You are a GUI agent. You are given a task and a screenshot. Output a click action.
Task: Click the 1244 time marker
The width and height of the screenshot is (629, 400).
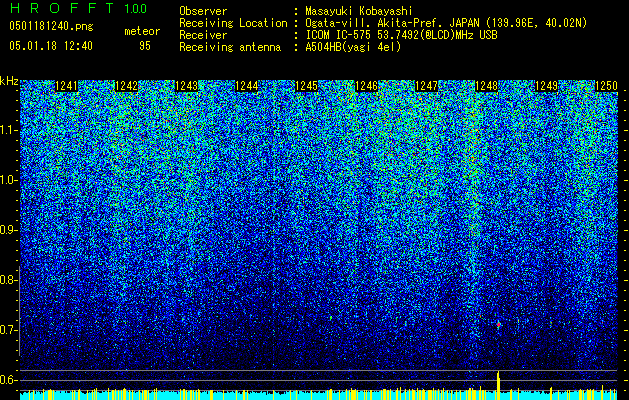[x=247, y=86]
